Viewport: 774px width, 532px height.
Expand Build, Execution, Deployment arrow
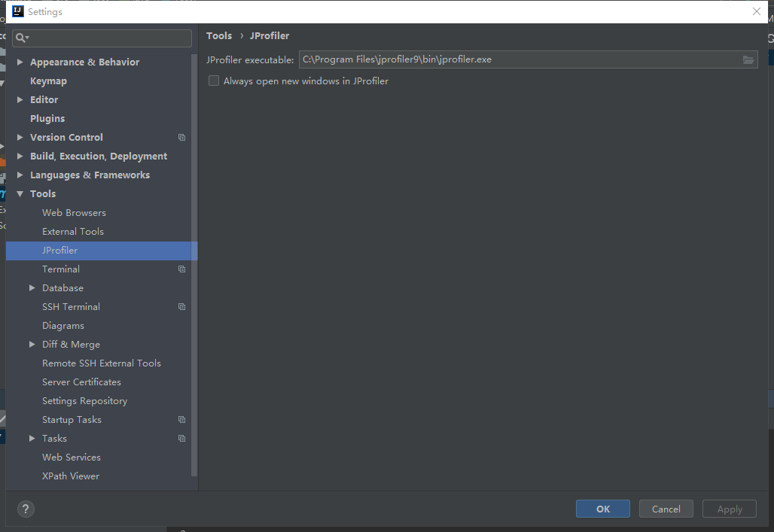click(x=20, y=156)
